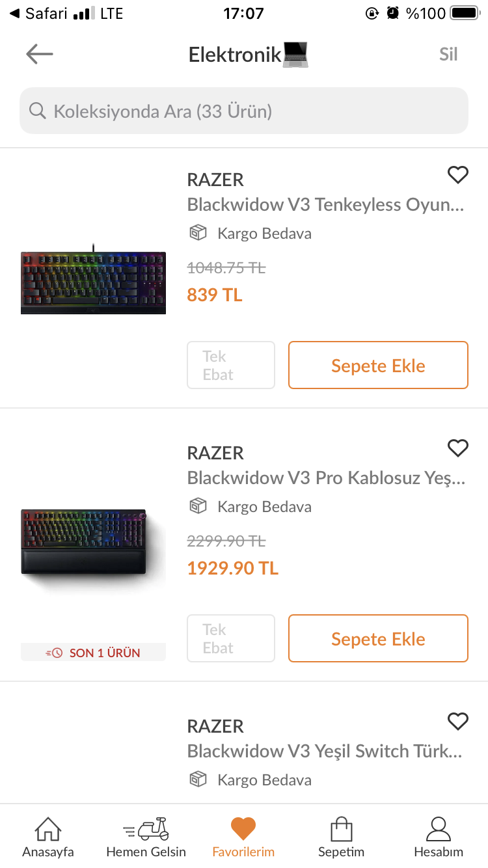Tap Sil to delete the collection

coord(448,54)
